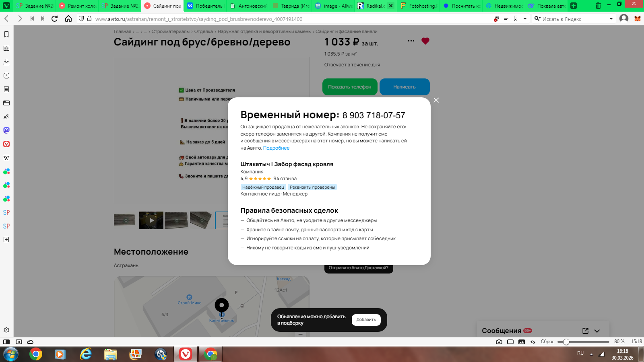Viewport: 644px width, 362px height.
Task: Open the Bookmarks panel in sidebar
Action: (x=6, y=35)
